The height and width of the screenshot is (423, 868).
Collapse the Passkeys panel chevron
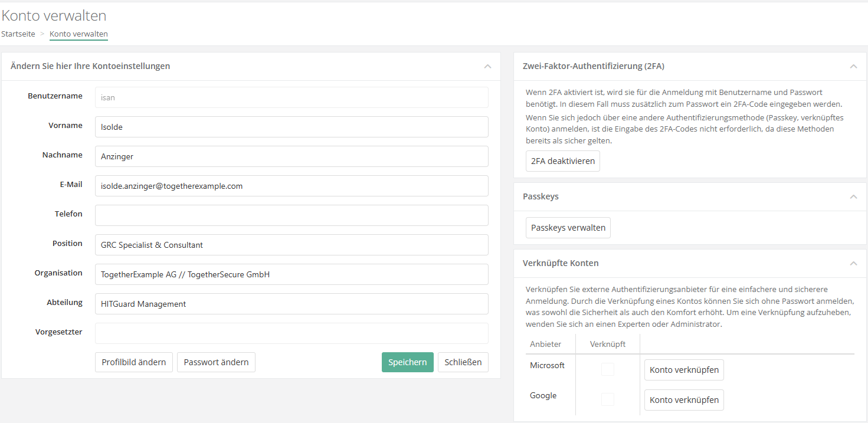(x=853, y=196)
